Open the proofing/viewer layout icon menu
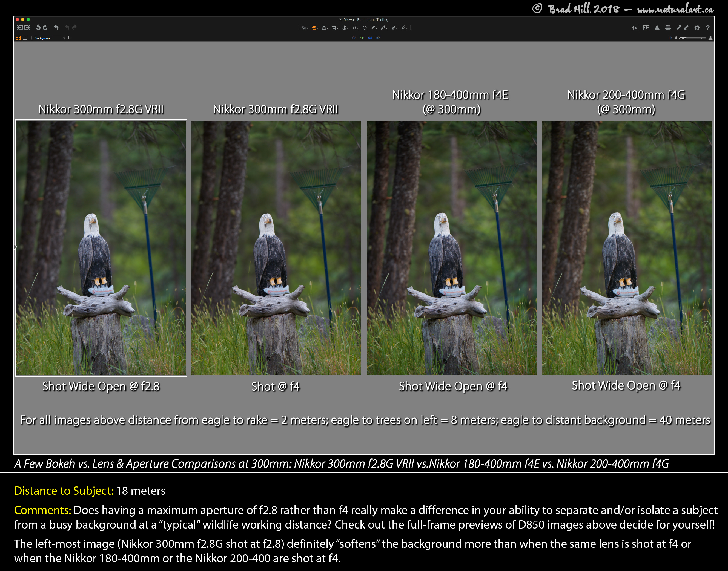The width and height of the screenshot is (728, 571). click(x=635, y=28)
